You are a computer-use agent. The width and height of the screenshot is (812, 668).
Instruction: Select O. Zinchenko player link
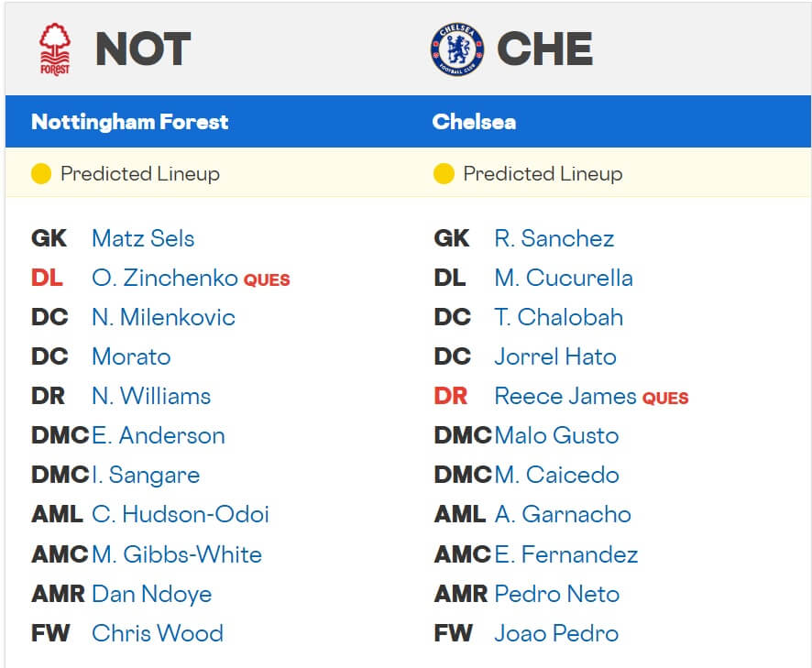pyautogui.click(x=164, y=279)
